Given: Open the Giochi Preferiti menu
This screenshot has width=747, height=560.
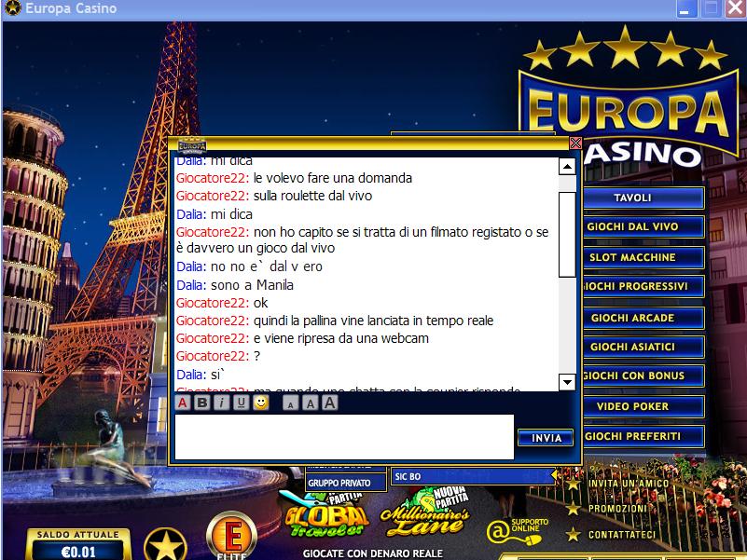Looking at the screenshot, I should [643, 436].
